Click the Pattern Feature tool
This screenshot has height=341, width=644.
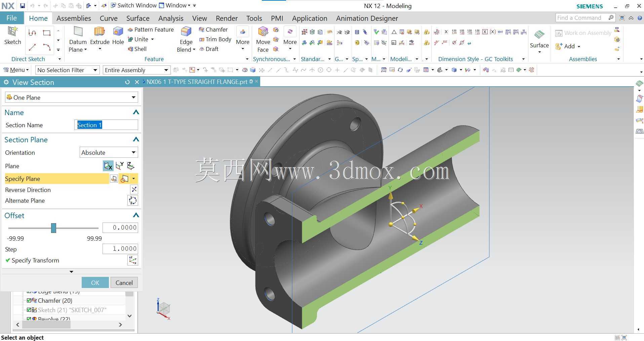tap(151, 30)
